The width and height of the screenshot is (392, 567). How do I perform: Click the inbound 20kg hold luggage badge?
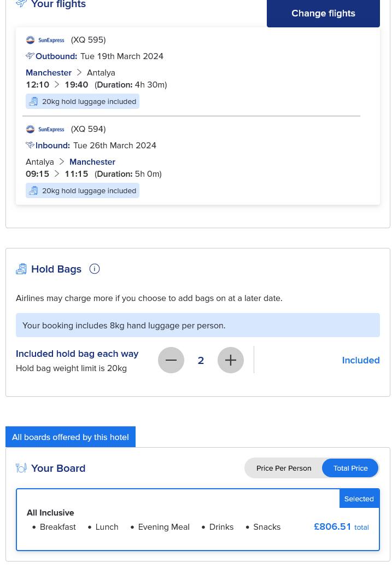coord(83,190)
